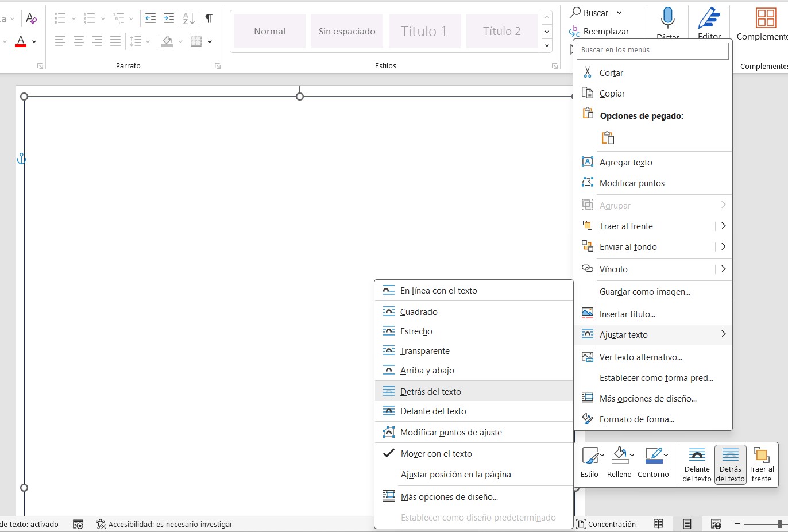Screen dimensions: 788x532
Task: Click the font color red A button
Action: click(21, 41)
